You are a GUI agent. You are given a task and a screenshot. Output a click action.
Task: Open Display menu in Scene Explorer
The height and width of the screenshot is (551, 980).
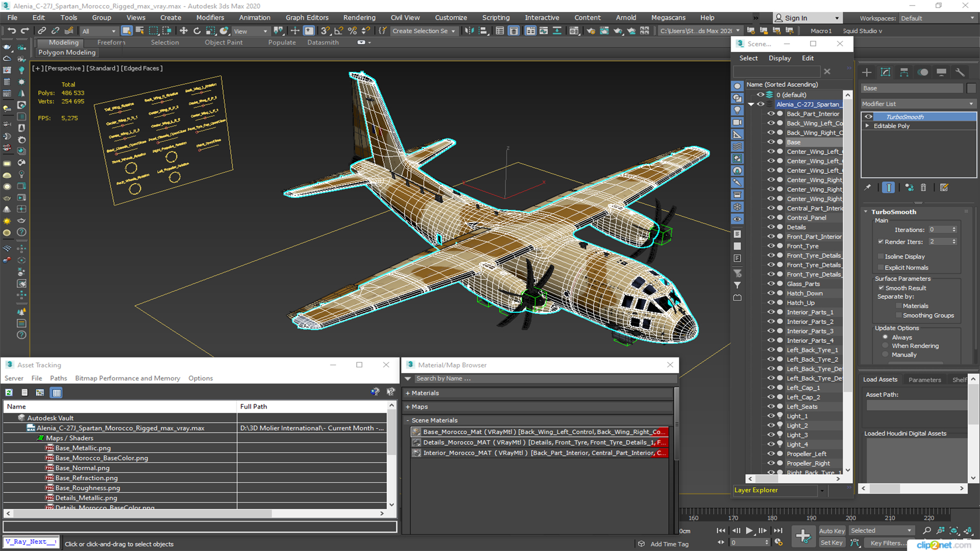click(779, 58)
